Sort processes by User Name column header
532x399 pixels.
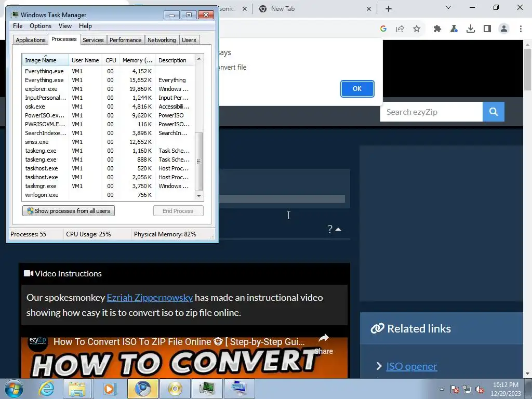point(85,60)
